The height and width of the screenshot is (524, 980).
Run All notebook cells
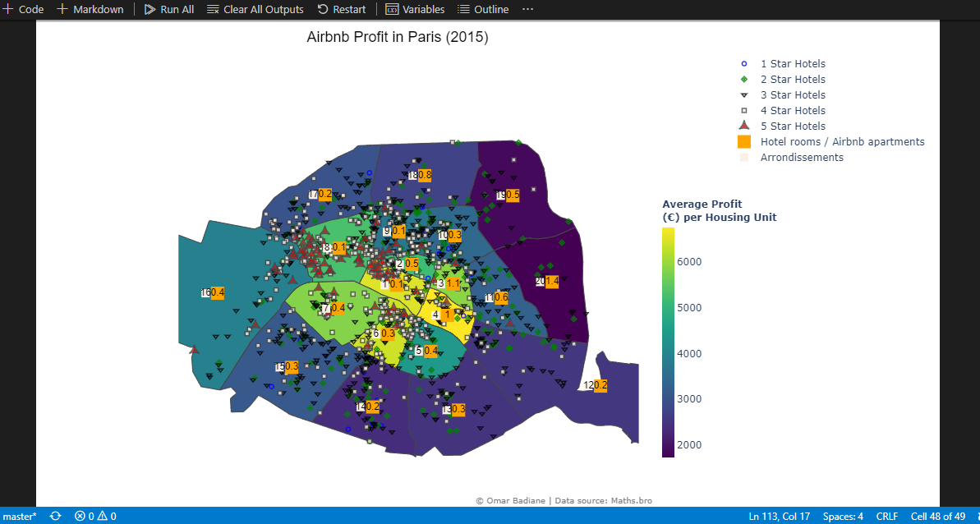click(x=168, y=9)
